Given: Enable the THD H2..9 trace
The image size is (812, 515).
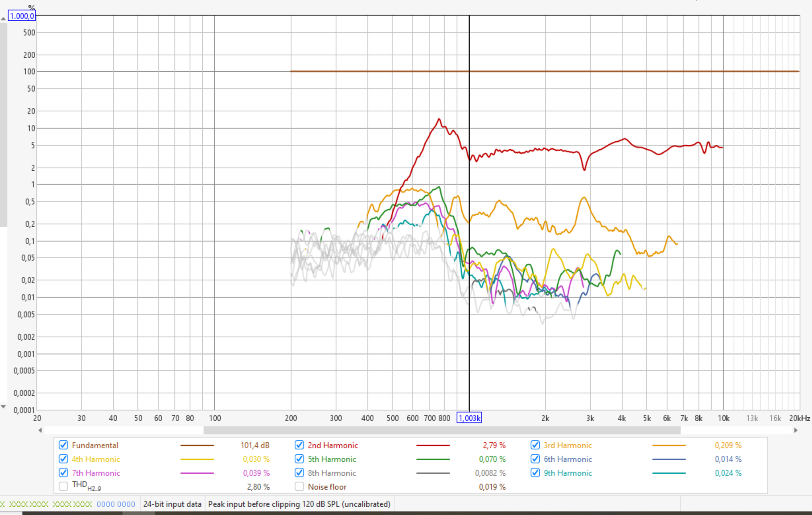Looking at the screenshot, I should tap(63, 486).
